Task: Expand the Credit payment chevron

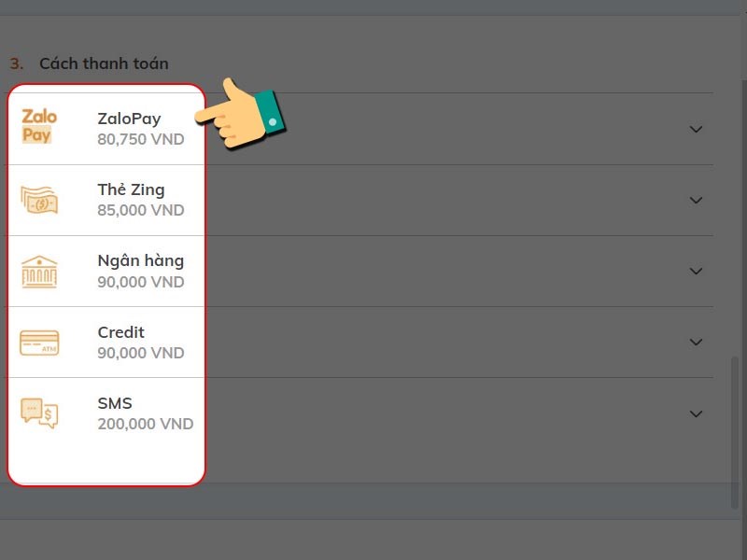Action: (x=696, y=342)
